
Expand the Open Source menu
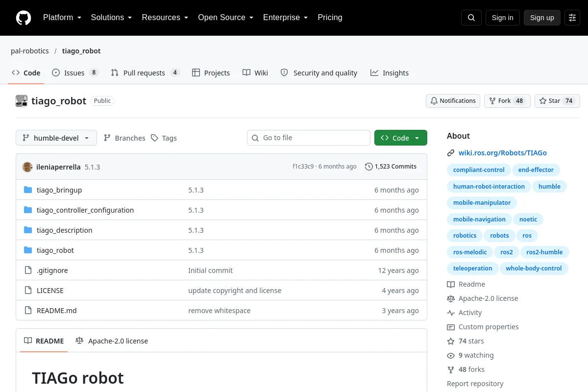(225, 18)
